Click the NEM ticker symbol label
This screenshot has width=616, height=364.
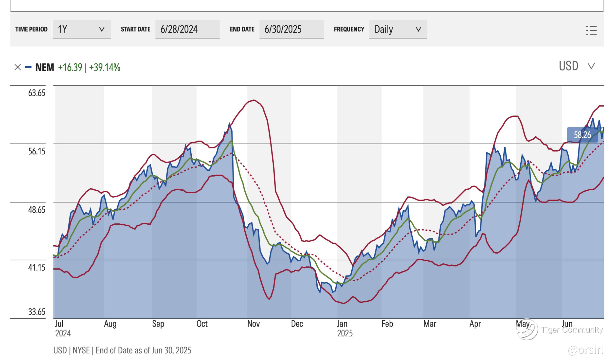click(45, 67)
